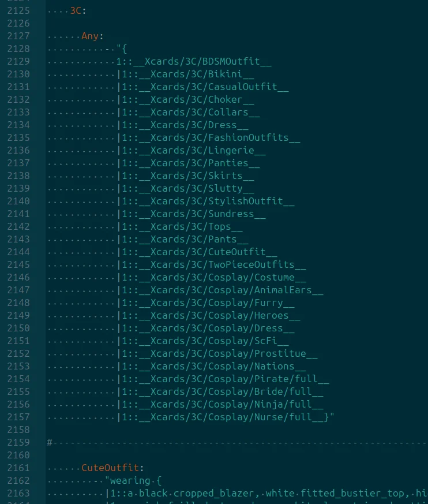
Task: Click the StylishOutfit wildcard line
Action: (206, 201)
